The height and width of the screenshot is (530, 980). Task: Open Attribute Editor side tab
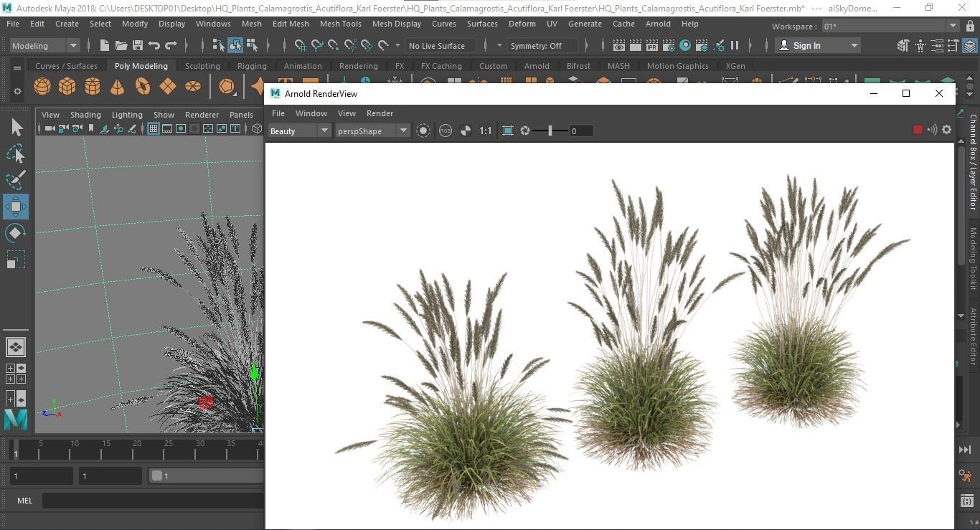click(973, 336)
